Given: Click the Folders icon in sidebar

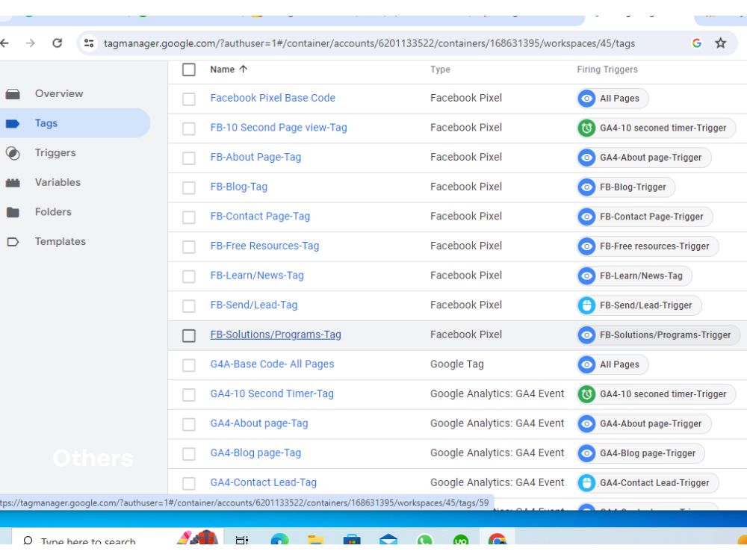Looking at the screenshot, I should 13,212.
